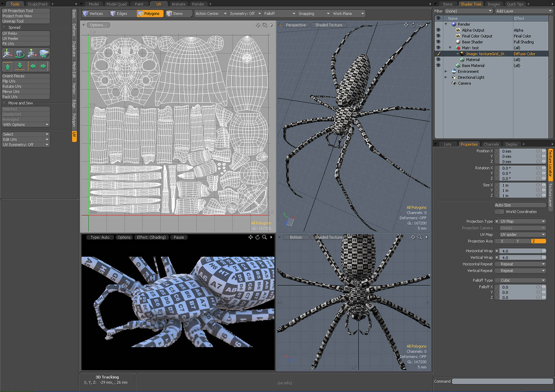Screen dimensions: 555x392
Task: Select the UV Rotate tool icon
Action: (20, 53)
